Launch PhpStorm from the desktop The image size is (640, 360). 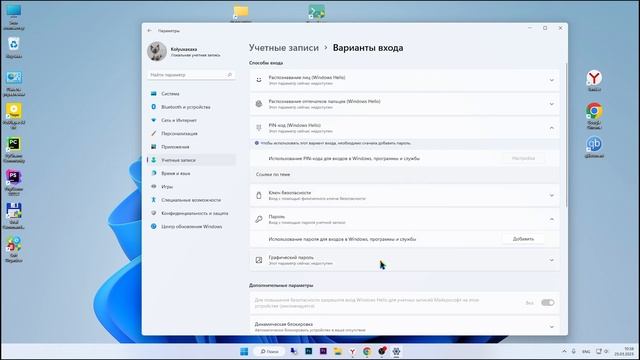13,183
